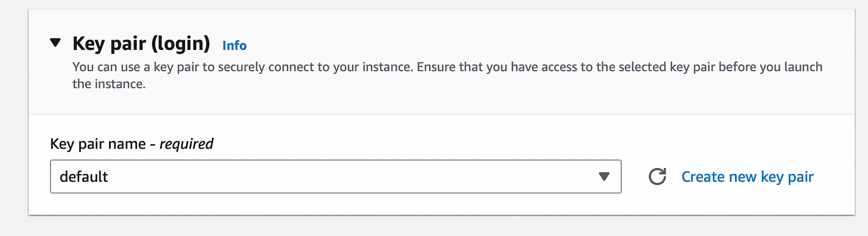Click the Create new key pair link
Screen dimensions: 868x236
pyautogui.click(x=747, y=177)
